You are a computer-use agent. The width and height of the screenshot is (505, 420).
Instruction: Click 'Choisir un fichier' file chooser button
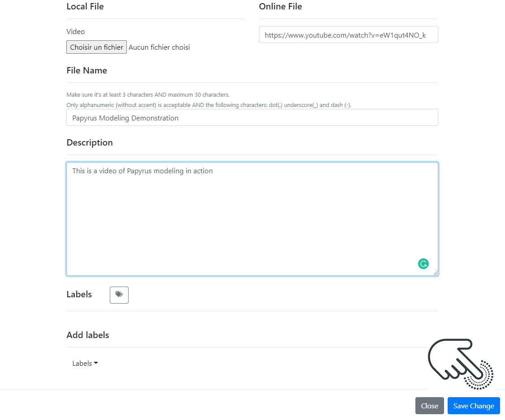click(96, 47)
